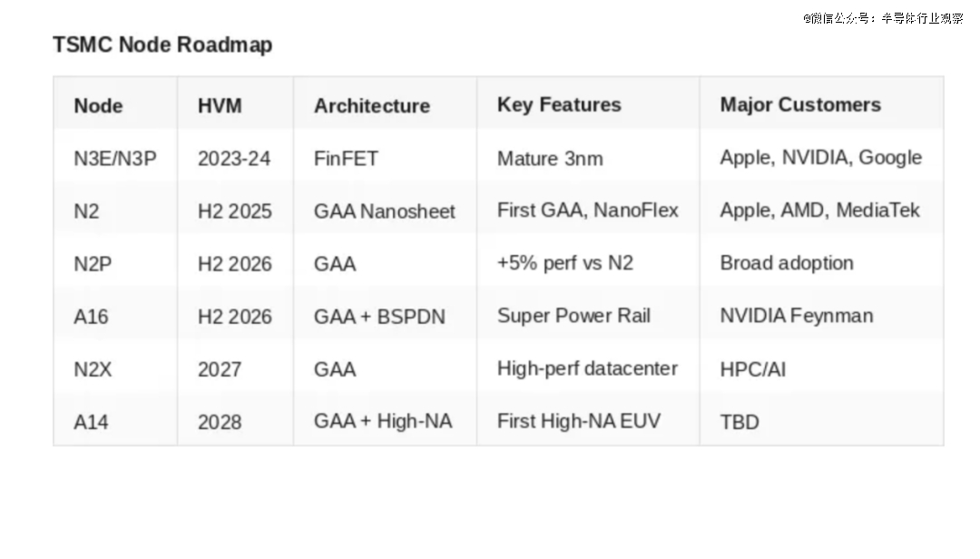Click the WeChat account watermark text

pyautogui.click(x=882, y=18)
